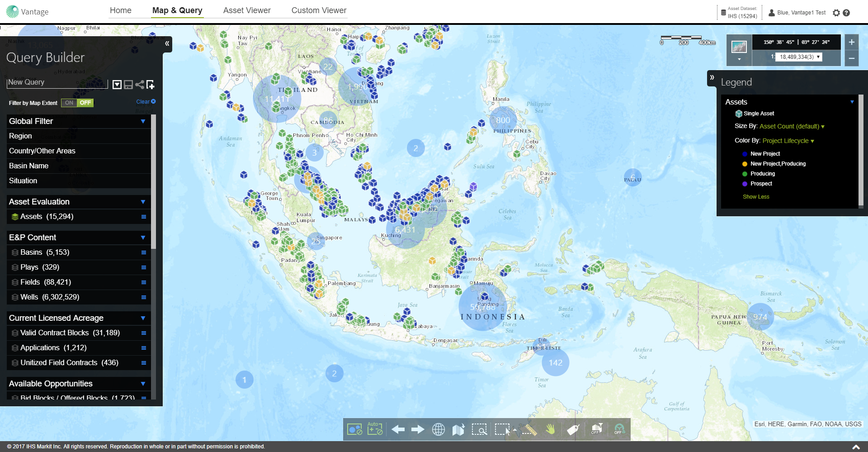Open the map scale dropdown
The height and width of the screenshot is (452, 868).
[818, 57]
